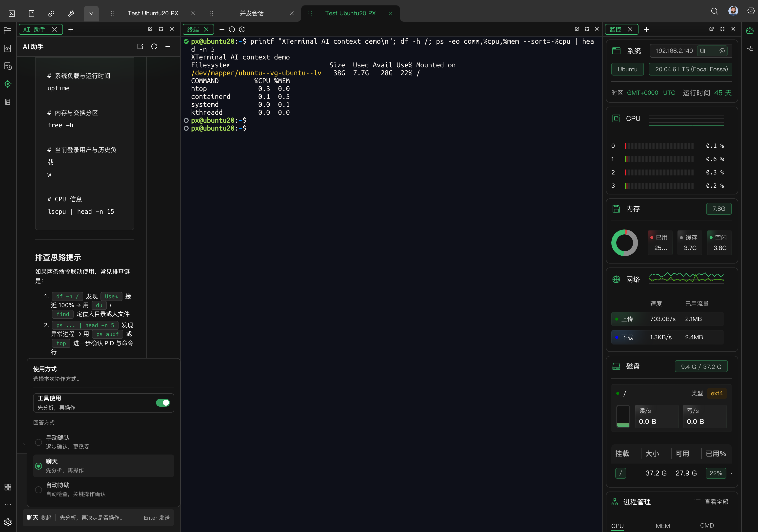The image size is (758, 532).
Task: Add a new tab beside 监控 tab
Action: pyautogui.click(x=646, y=29)
